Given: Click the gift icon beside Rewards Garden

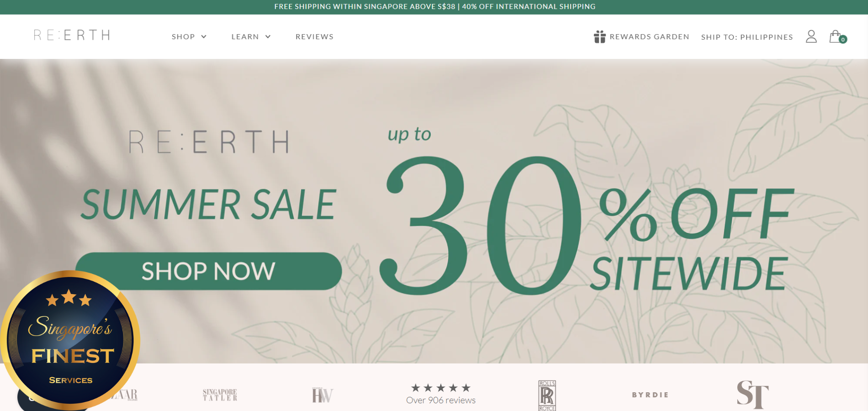Looking at the screenshot, I should (599, 37).
